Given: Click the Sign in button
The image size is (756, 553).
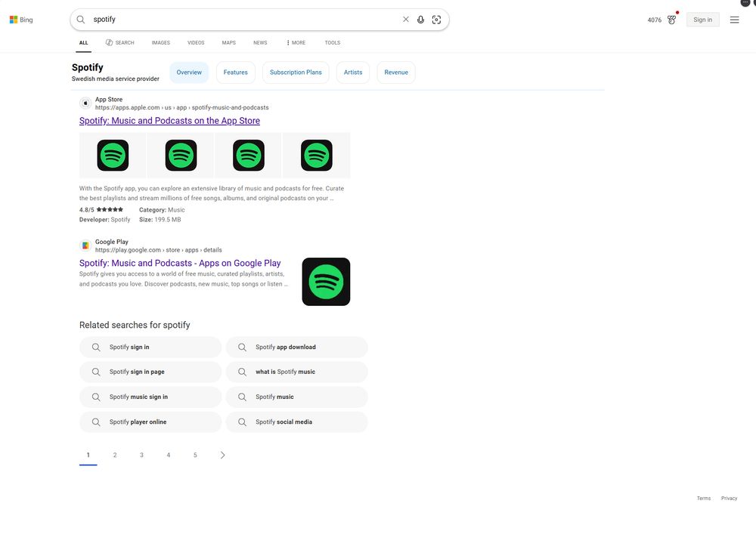Looking at the screenshot, I should pos(702,19).
